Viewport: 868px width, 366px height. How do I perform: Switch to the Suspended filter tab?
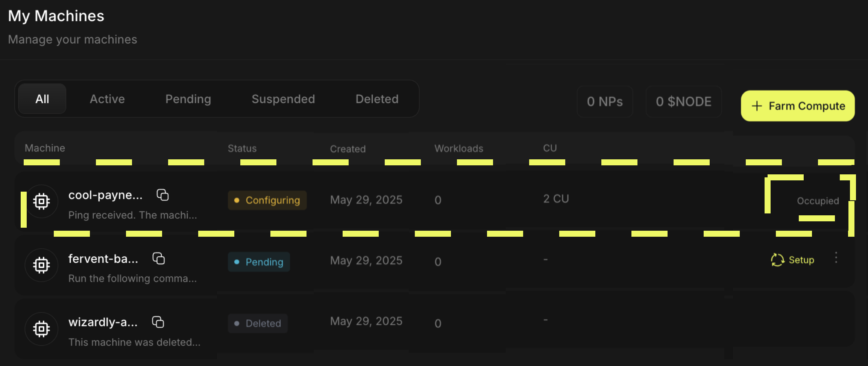(x=283, y=99)
